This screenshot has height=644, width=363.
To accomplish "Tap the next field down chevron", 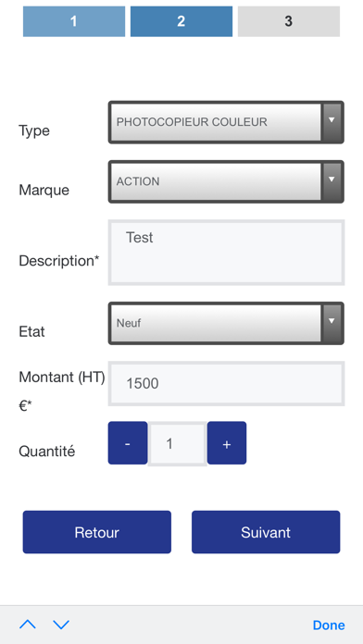I will tap(61, 625).
